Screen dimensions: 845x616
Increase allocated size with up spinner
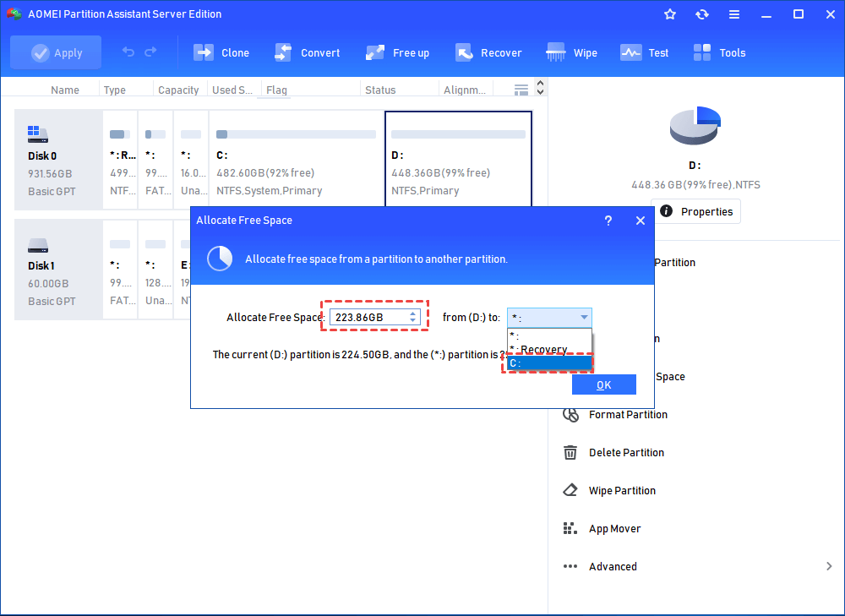click(413, 313)
